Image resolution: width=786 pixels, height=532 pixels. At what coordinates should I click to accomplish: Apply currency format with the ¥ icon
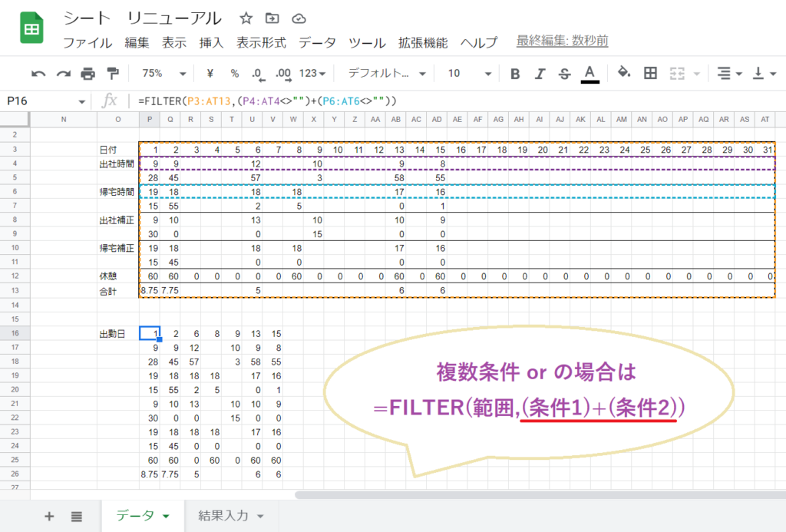(210, 73)
